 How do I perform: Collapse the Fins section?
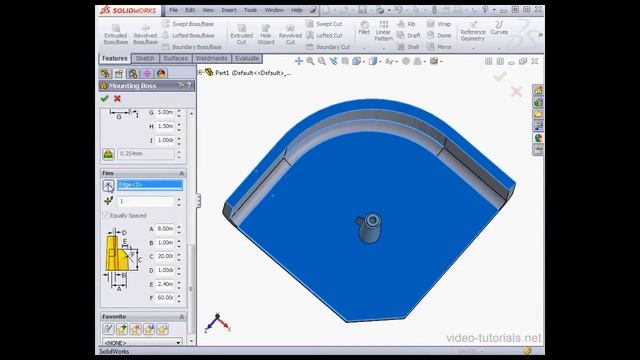coord(182,173)
